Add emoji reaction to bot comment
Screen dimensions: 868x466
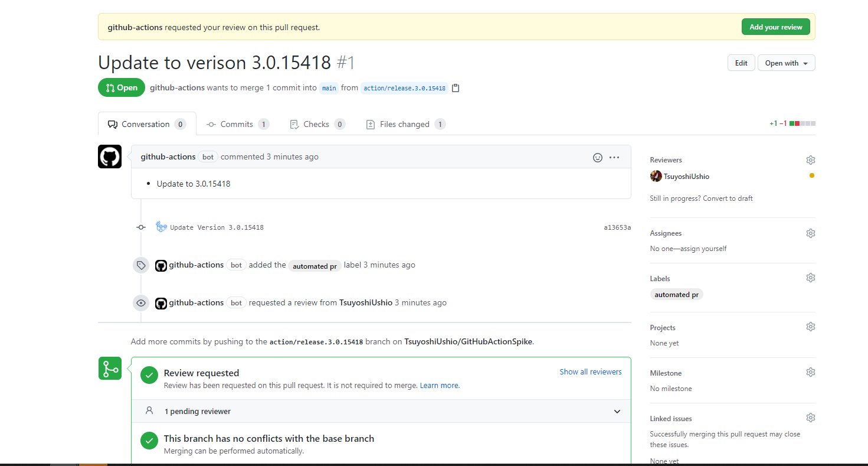598,158
